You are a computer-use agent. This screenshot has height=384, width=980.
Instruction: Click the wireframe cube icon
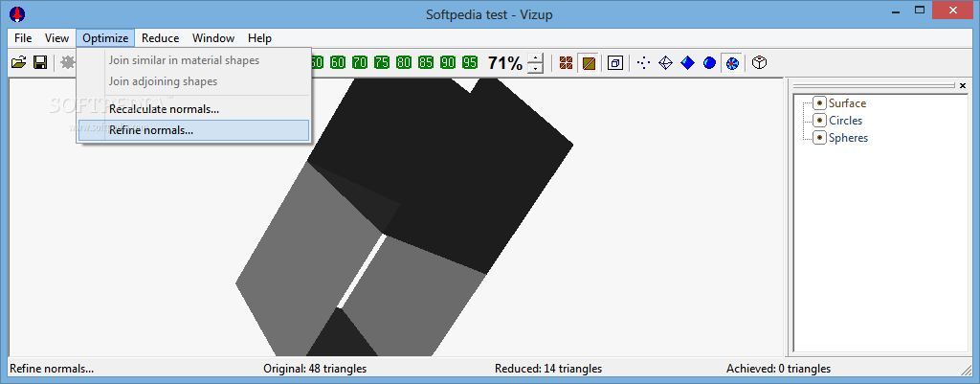coord(759,62)
